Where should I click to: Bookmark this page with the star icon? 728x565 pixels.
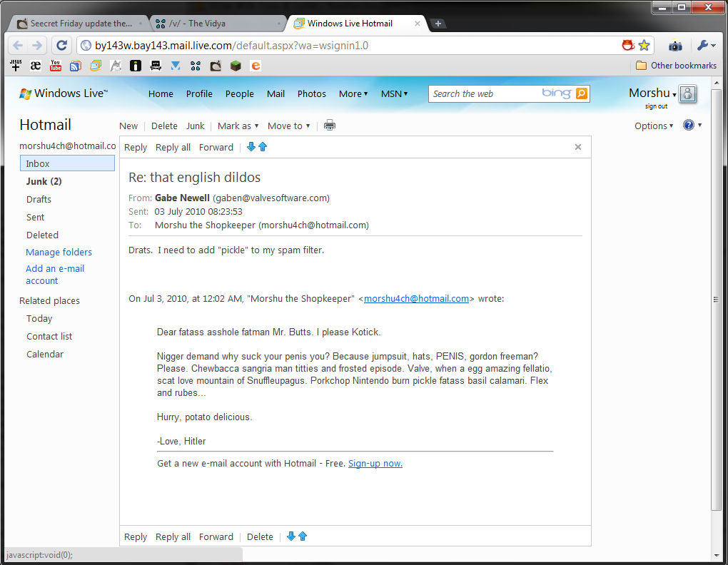644,46
